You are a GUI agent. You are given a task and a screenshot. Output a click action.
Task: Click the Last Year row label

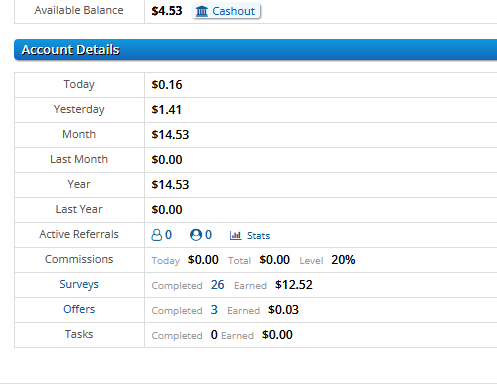[x=79, y=209]
